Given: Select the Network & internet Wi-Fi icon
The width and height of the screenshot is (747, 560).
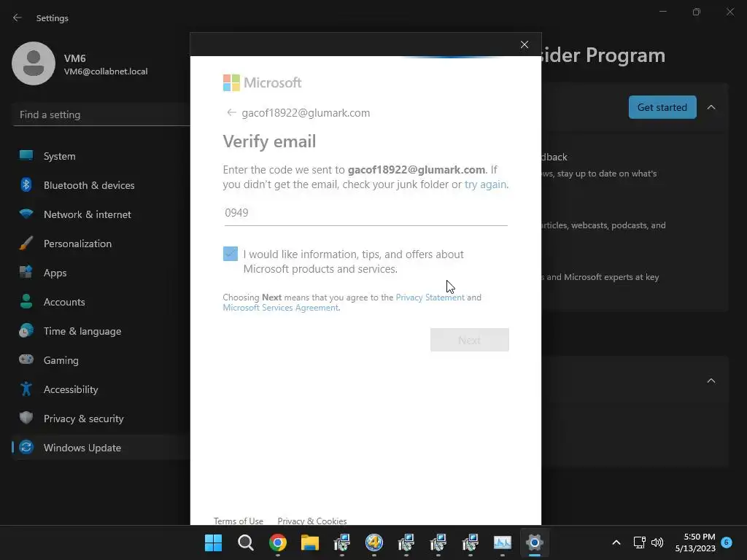Looking at the screenshot, I should pyautogui.click(x=26, y=214).
